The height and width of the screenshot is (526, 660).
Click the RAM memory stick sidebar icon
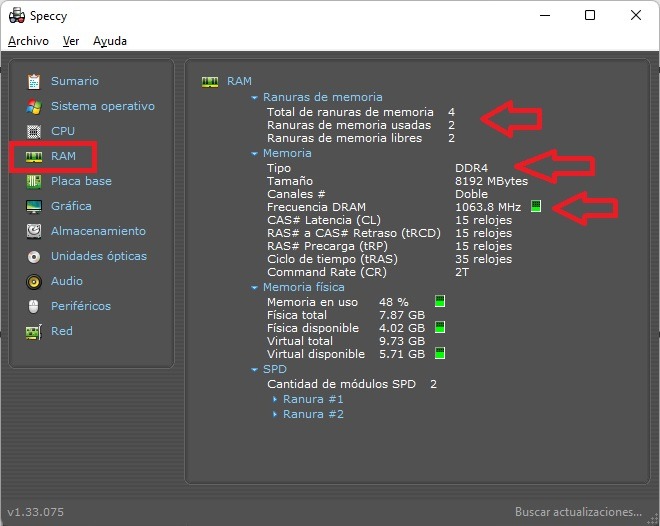tap(34, 157)
